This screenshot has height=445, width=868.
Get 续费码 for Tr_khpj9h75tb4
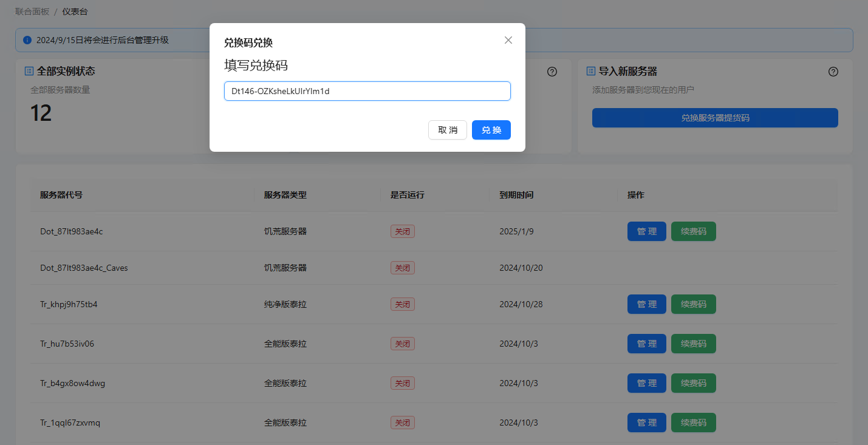point(694,304)
